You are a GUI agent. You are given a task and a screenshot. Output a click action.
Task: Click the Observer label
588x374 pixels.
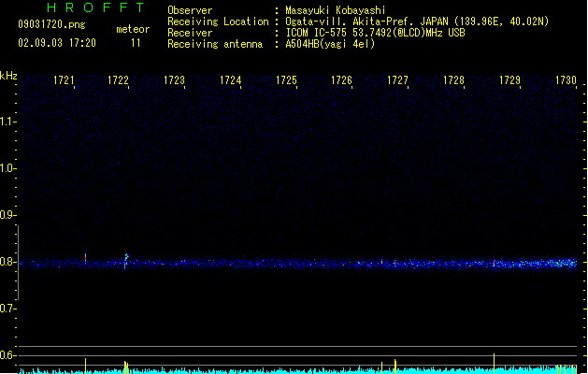pos(190,10)
